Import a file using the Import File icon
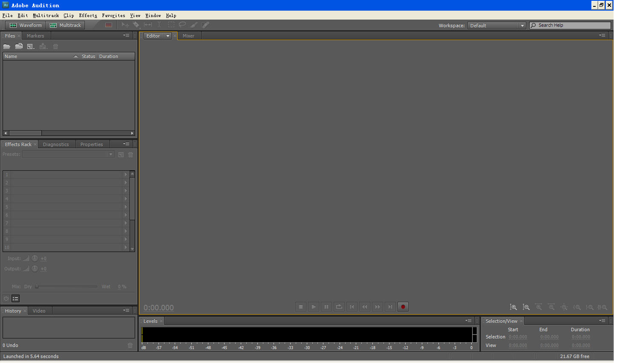 (x=19, y=46)
